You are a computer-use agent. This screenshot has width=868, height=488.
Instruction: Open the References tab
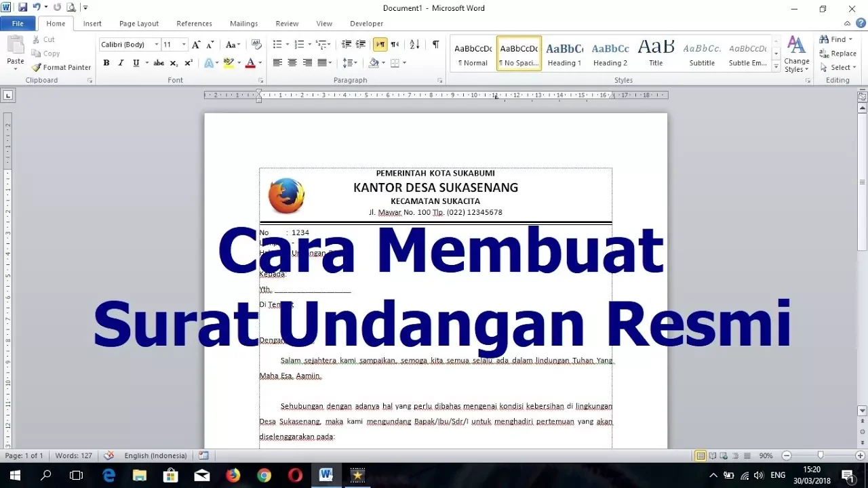point(194,24)
